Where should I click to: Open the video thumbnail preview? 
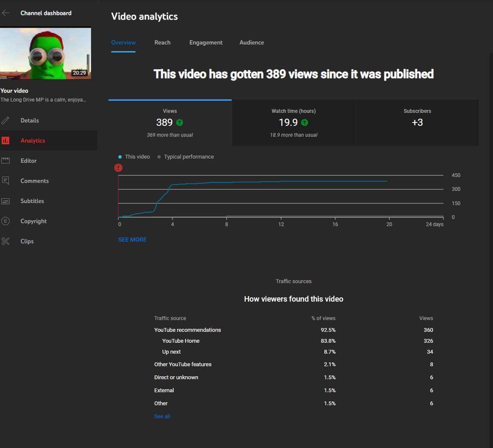46,53
